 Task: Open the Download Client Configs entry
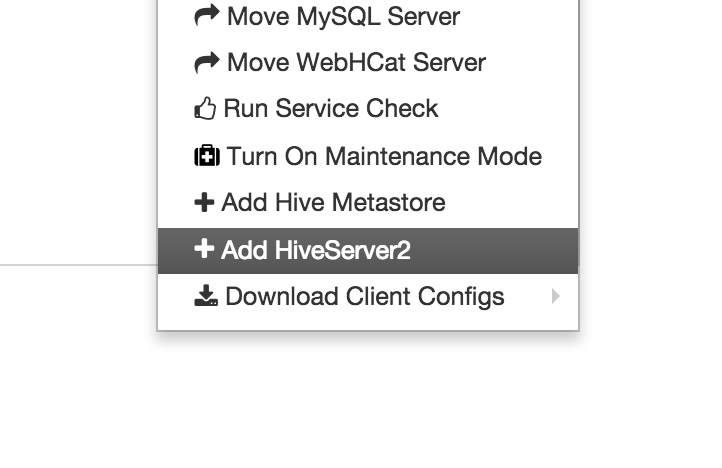364,297
